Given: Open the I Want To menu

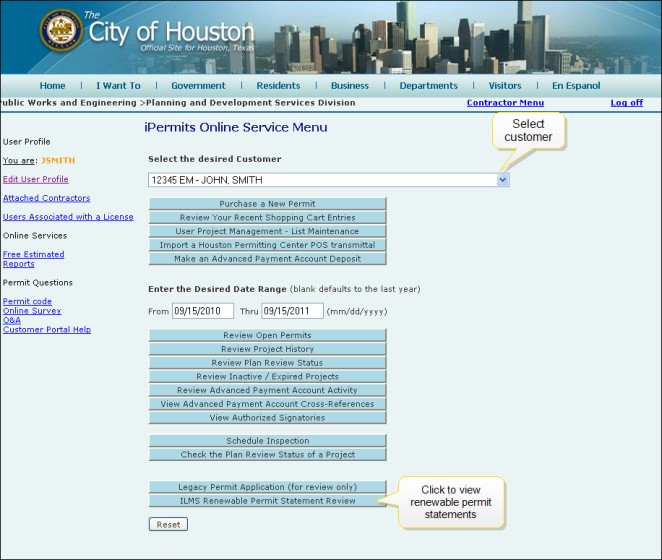Looking at the screenshot, I should pyautogui.click(x=118, y=86).
